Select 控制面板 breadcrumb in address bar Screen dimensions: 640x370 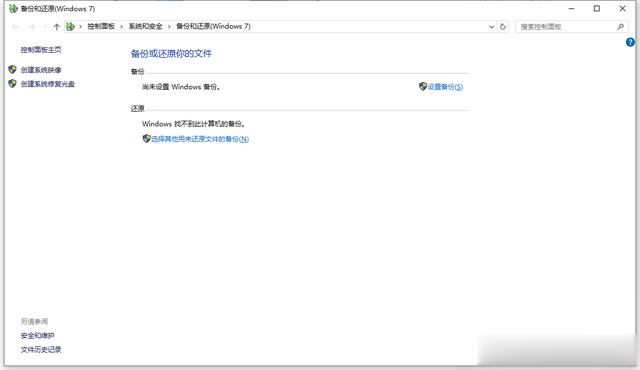(101, 27)
